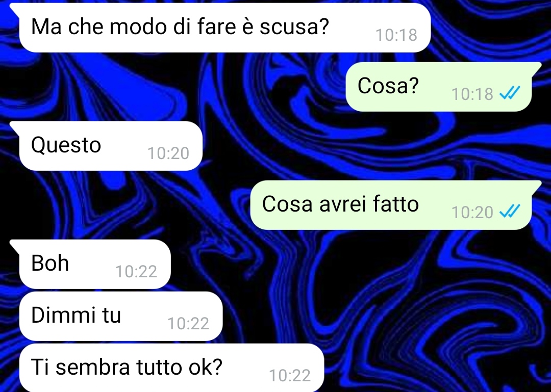Click the 10:18 timestamp on the first received message
The width and height of the screenshot is (551, 392).
click(396, 35)
